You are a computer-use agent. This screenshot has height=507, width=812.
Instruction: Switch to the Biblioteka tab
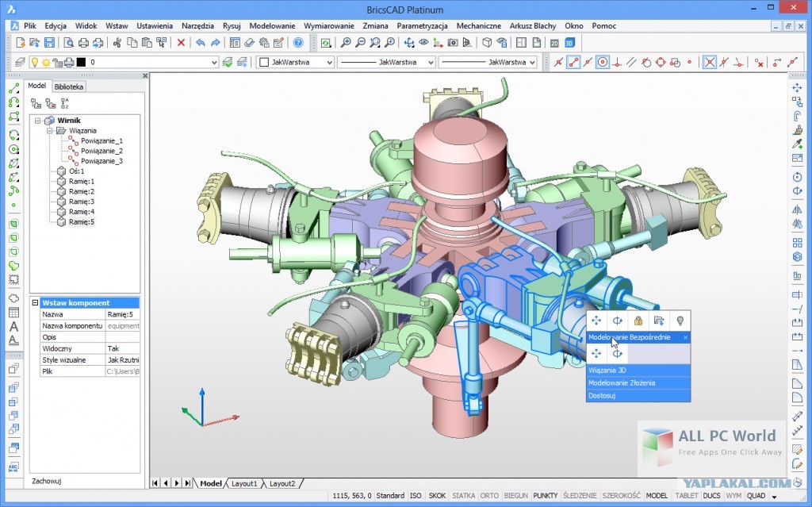coord(68,86)
